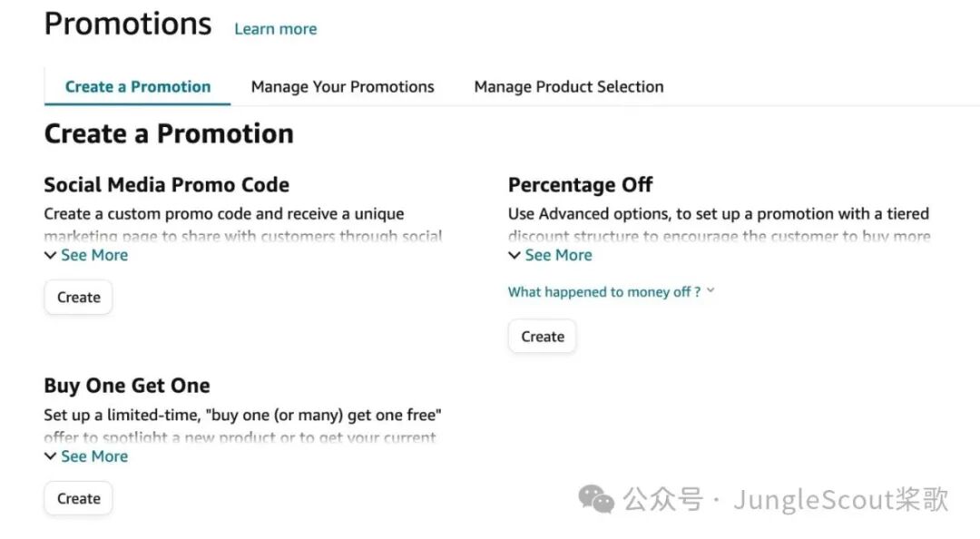This screenshot has height=539, width=980.
Task: Click the Buy One Get One heading
Action: coord(127,386)
